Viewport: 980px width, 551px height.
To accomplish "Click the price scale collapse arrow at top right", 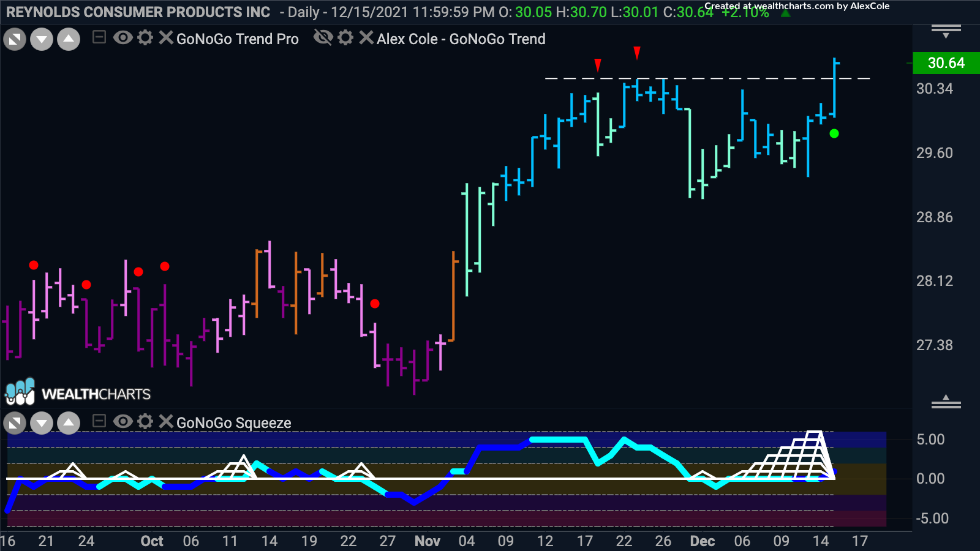I will click(946, 31).
